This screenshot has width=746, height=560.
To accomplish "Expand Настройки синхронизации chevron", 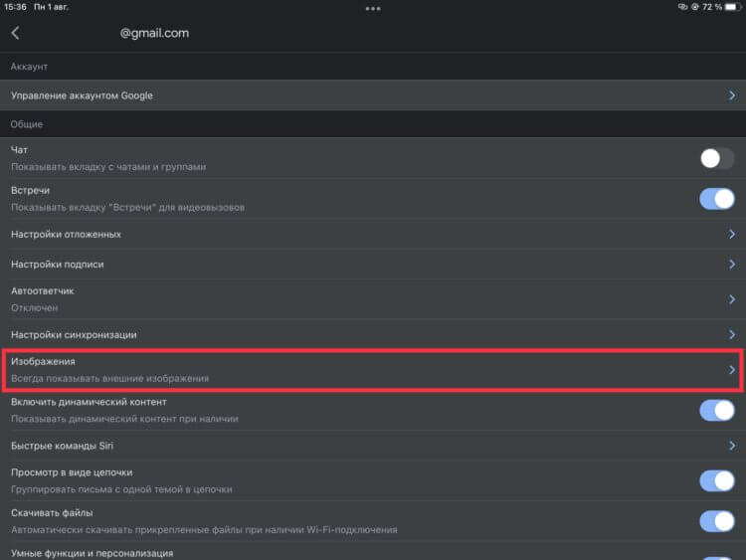I will (732, 335).
